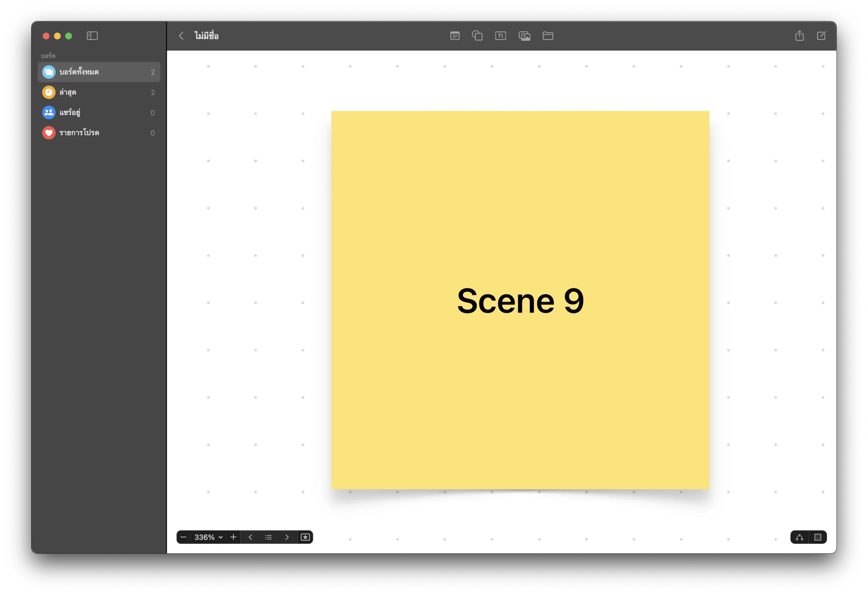Image resolution: width=868 pixels, height=595 pixels.
Task: Click the share board icon
Action: coord(799,36)
